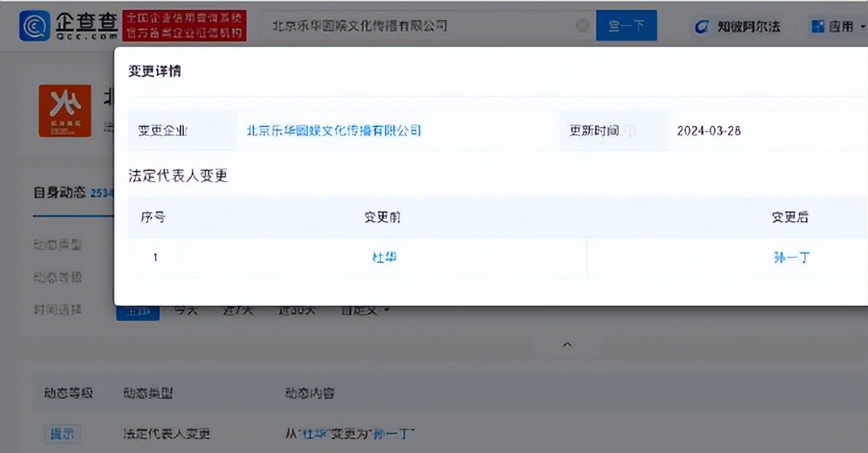Open 北京乐华圆娱文化传播有限公司 company link
The width and height of the screenshot is (868, 453).
pos(333,130)
